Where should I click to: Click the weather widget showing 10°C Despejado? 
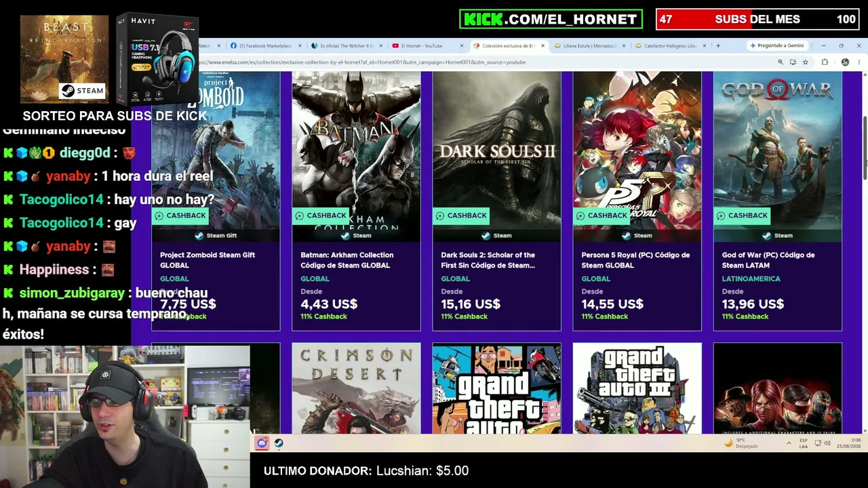(742, 443)
